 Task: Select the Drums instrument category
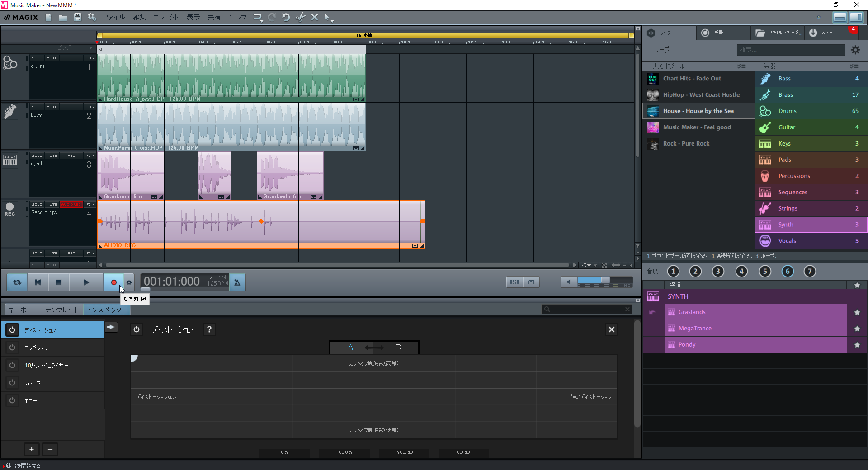[x=811, y=111]
